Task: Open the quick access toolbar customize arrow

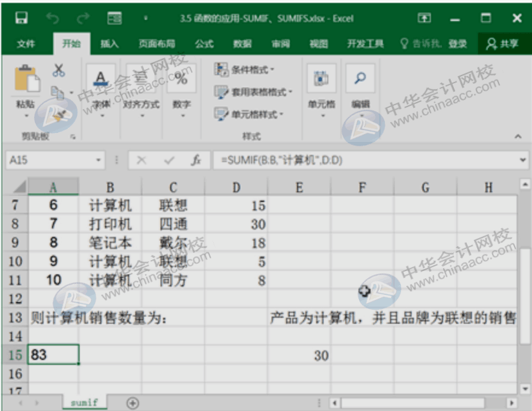Action: pos(145,18)
